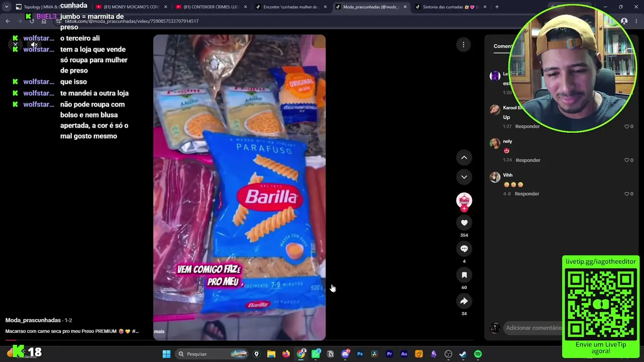
Task: Open a new browser tab
Action: [x=497, y=7]
